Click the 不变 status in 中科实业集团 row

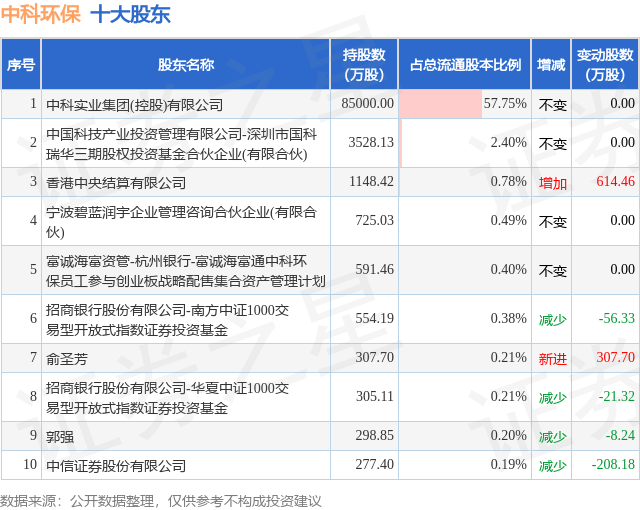552,105
